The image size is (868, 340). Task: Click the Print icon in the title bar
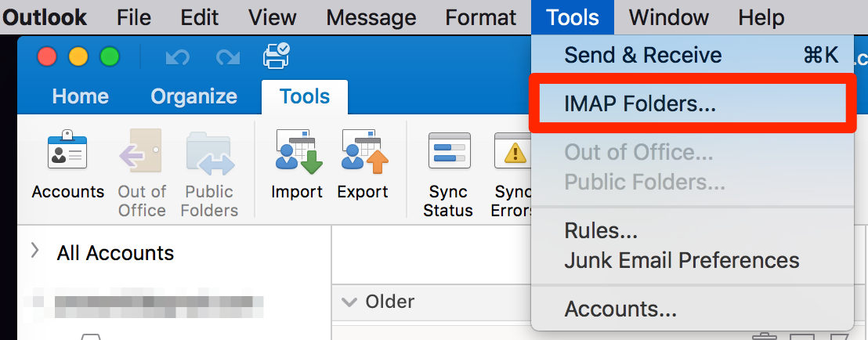(x=276, y=56)
